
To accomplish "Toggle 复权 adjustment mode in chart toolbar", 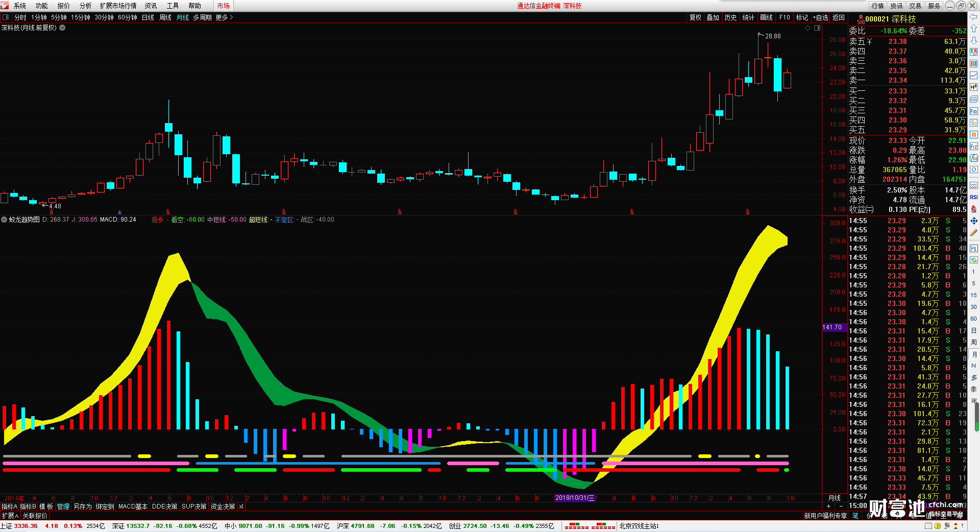I will click(695, 17).
